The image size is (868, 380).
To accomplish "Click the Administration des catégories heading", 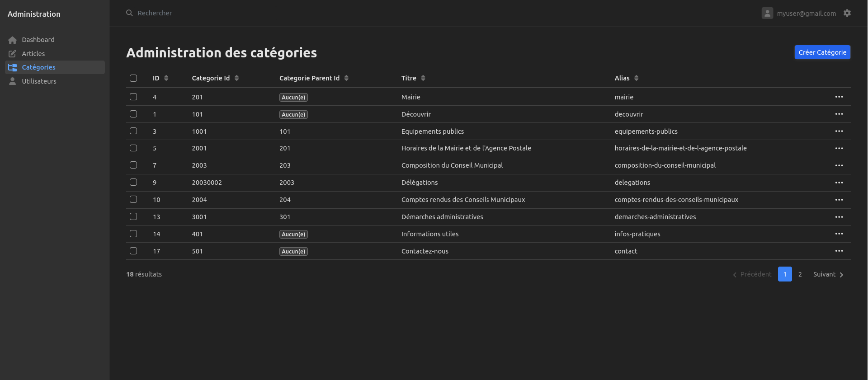I will (x=222, y=53).
